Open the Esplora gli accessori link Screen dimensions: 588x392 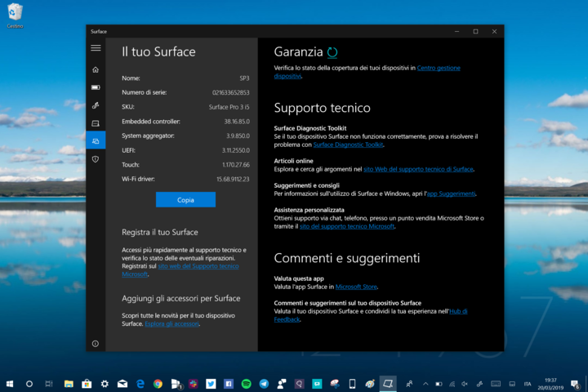coord(171,323)
